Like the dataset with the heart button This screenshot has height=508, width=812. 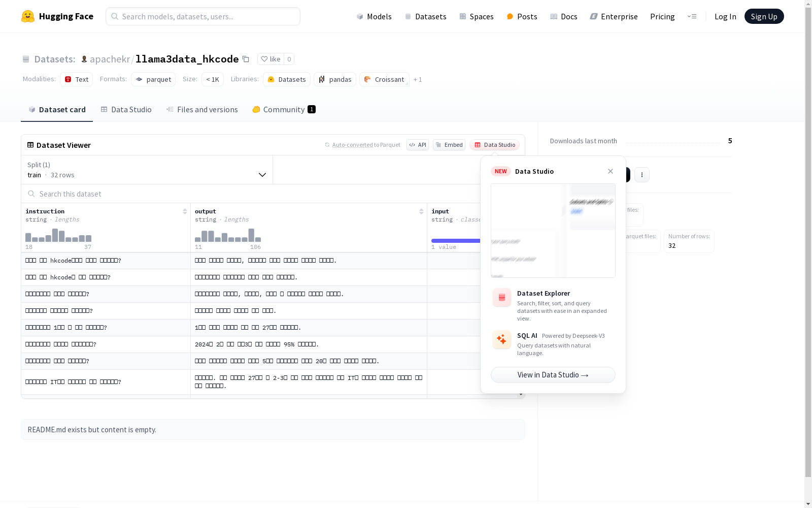(x=270, y=59)
